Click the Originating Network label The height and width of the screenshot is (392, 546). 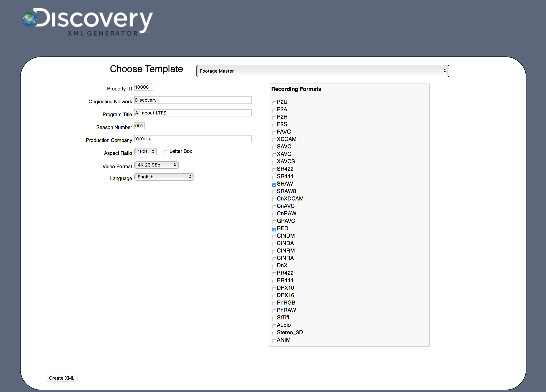(x=110, y=102)
